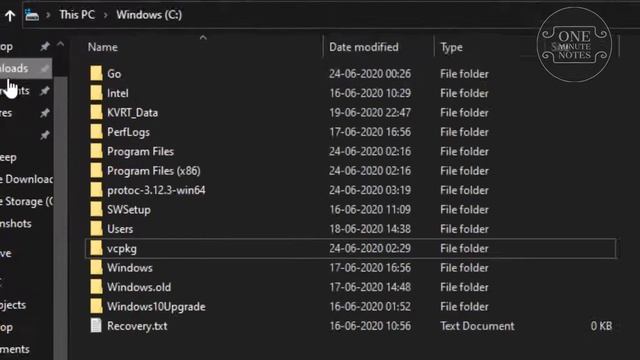
Task: Sort files by Name column
Action: pos(102,47)
